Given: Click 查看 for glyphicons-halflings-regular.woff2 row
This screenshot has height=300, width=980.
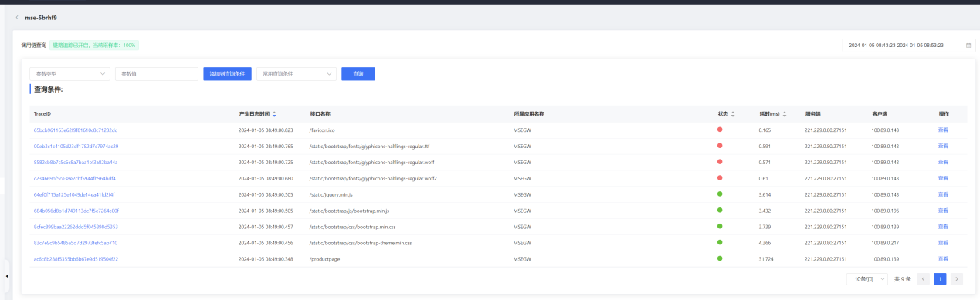Looking at the screenshot, I should pos(943,178).
